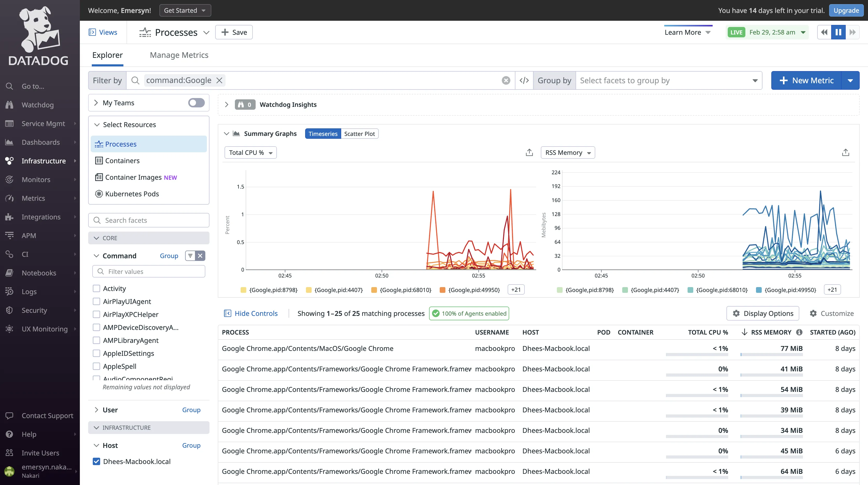Open the Views panel
The height and width of the screenshot is (485, 868).
pyautogui.click(x=103, y=32)
